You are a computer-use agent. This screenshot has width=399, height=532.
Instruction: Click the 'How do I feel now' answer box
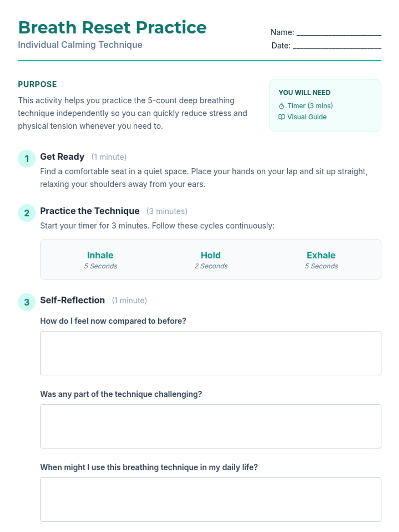tap(211, 353)
